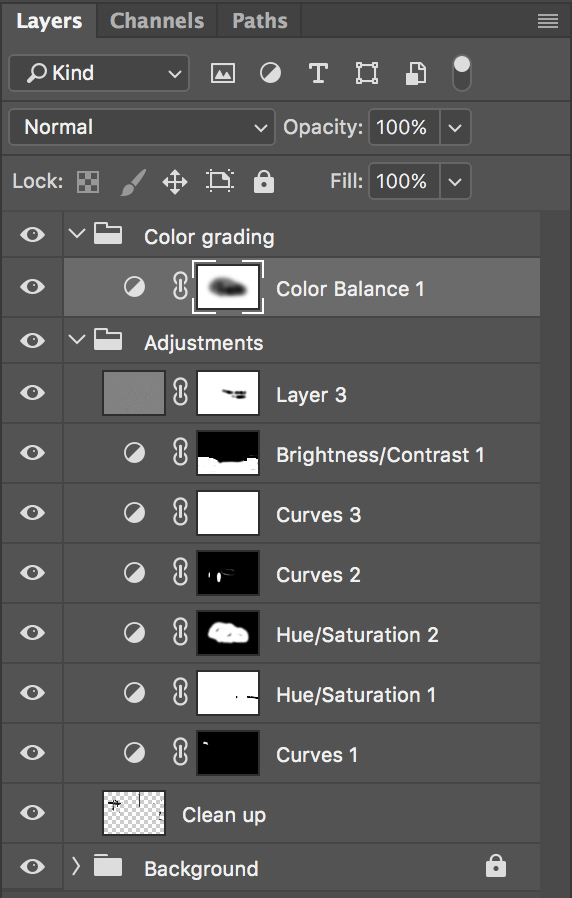572x898 pixels.
Task: Switch to the Channels tab
Action: 157,21
